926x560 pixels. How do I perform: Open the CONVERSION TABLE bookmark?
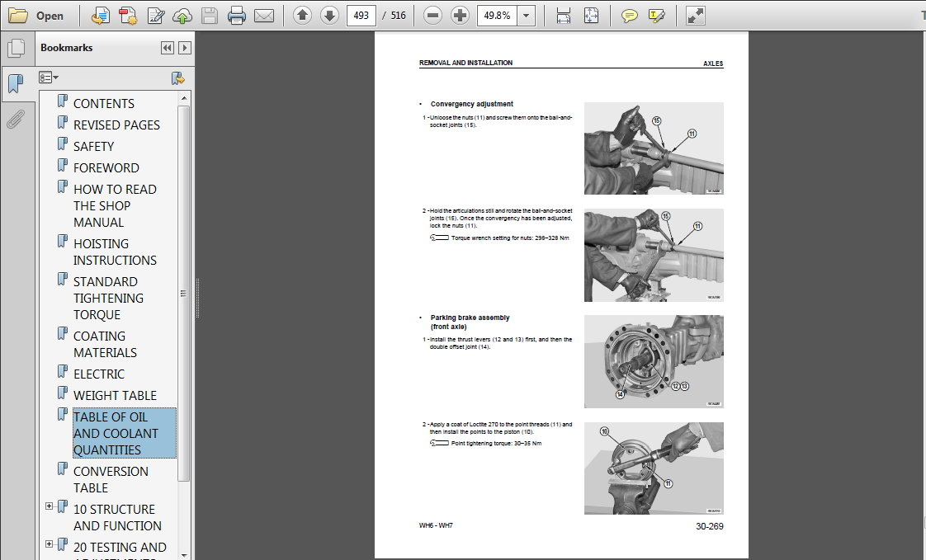click(111, 479)
